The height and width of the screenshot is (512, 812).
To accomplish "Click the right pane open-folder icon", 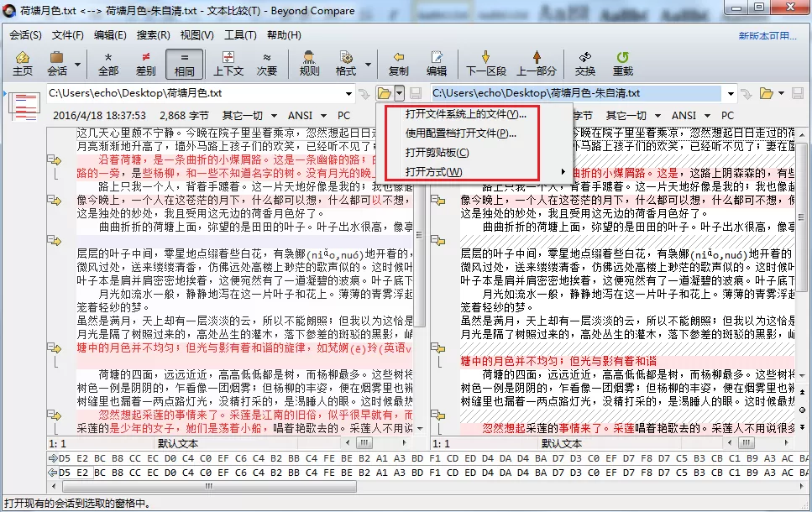I will pos(766,93).
